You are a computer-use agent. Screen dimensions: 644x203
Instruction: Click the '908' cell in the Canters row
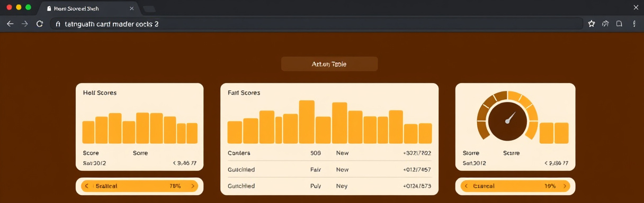click(x=316, y=153)
